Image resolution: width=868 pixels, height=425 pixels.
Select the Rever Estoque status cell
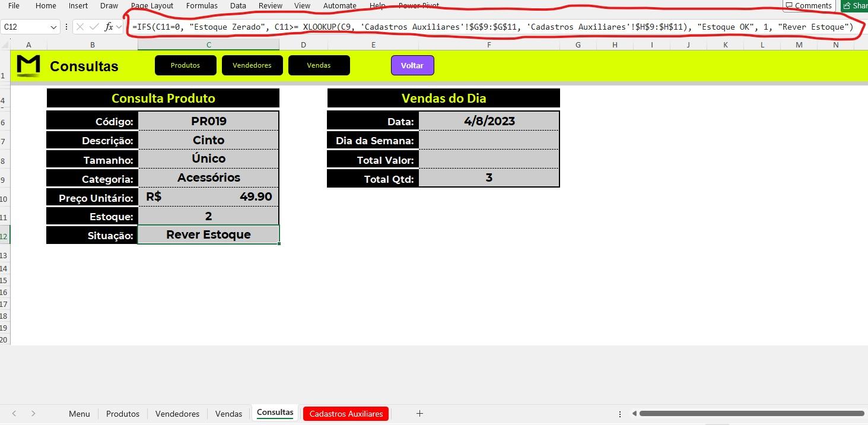208,234
